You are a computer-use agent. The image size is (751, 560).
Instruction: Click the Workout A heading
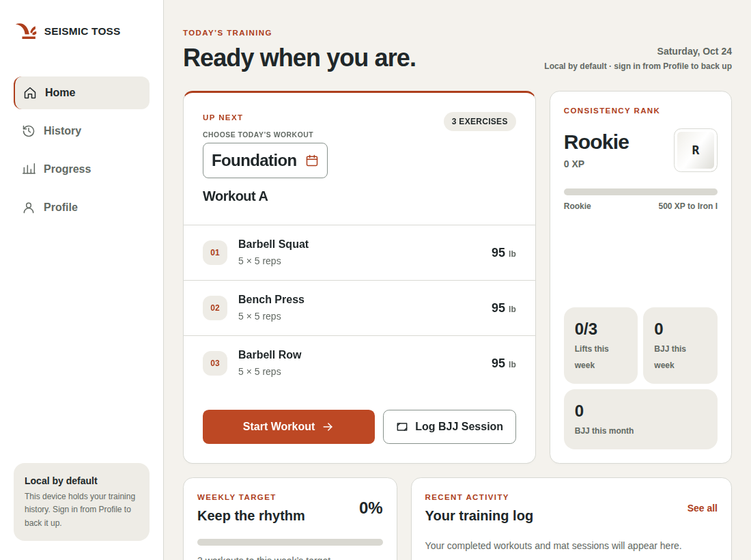click(235, 197)
